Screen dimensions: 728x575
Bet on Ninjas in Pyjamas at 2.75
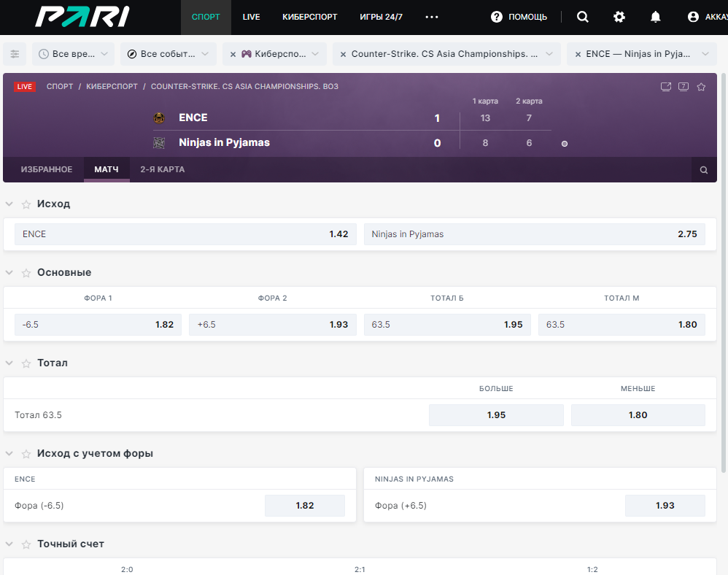pyautogui.click(x=535, y=234)
